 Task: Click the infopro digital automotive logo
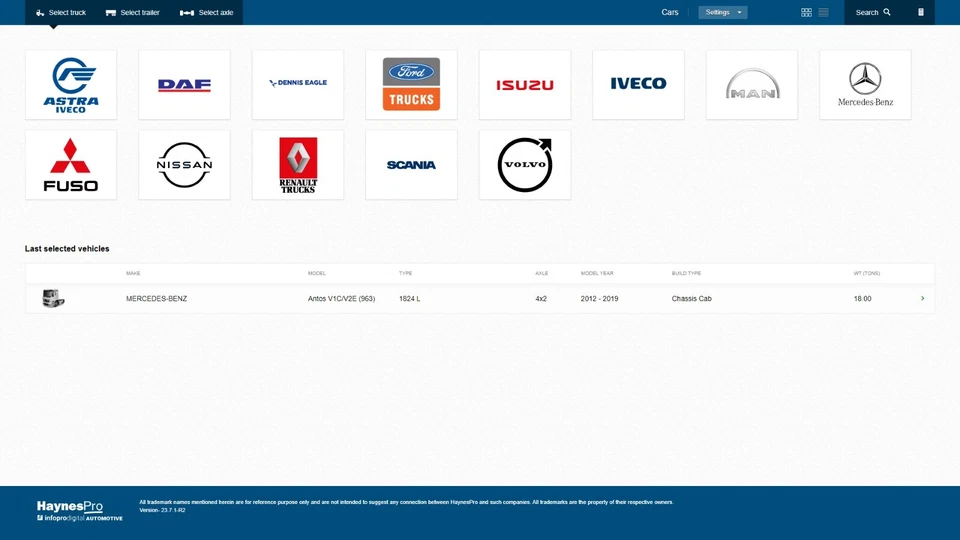pyautogui.click(x=80, y=518)
